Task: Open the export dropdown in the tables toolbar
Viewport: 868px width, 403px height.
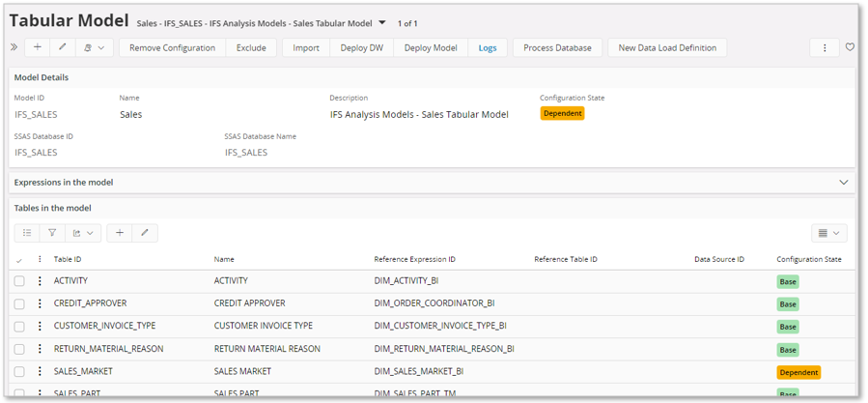Action: 83,233
